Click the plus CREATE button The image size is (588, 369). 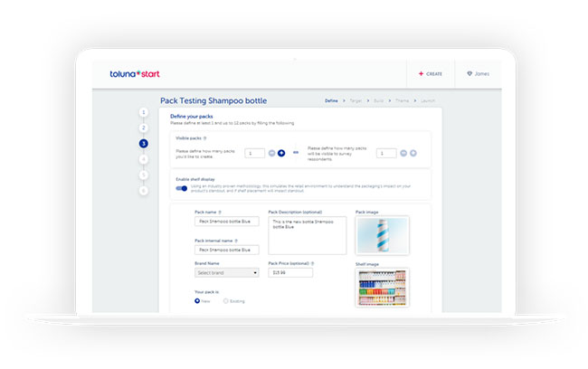click(x=430, y=73)
